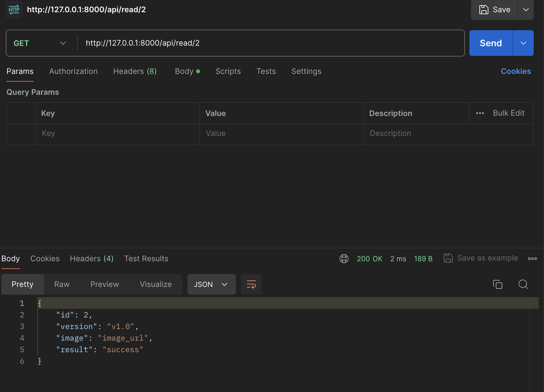This screenshot has width=544, height=392.
Task: Open the Save options dropdown arrow
Action: tap(526, 10)
